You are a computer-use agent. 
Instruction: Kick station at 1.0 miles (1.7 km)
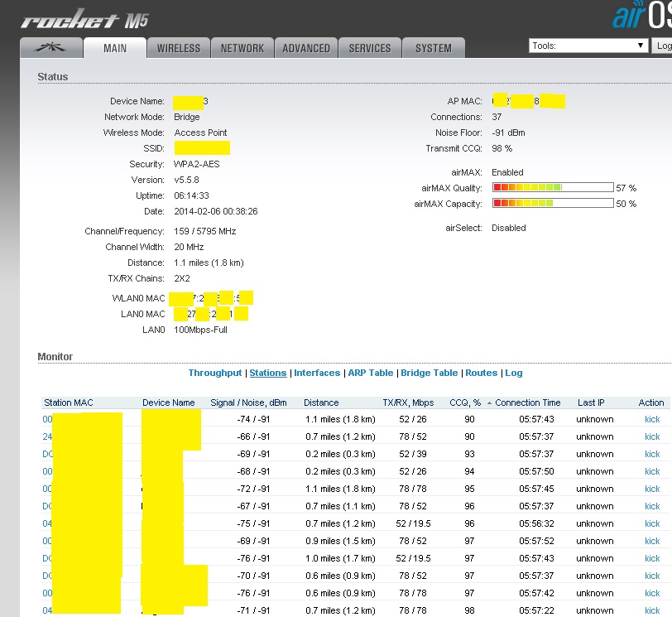(652, 558)
